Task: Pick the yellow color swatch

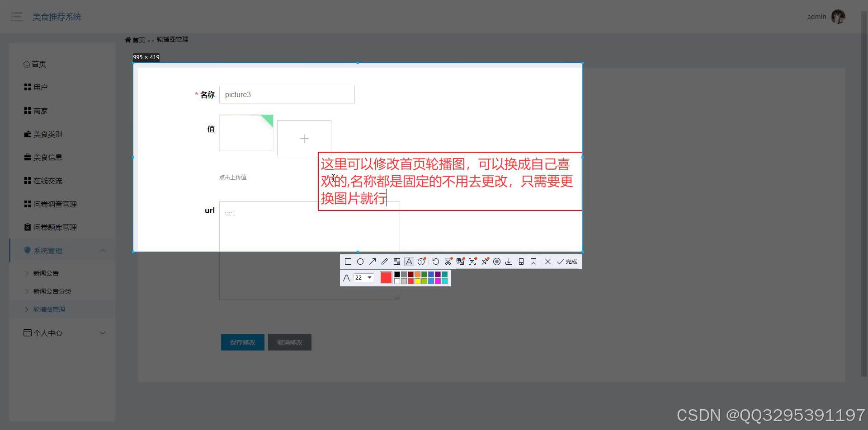Action: 418,281
